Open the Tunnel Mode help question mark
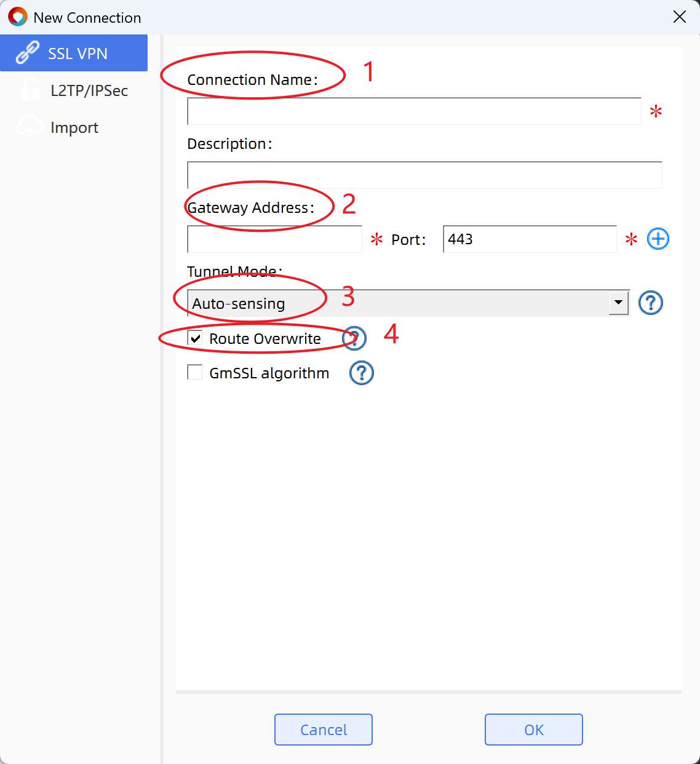 [651, 303]
